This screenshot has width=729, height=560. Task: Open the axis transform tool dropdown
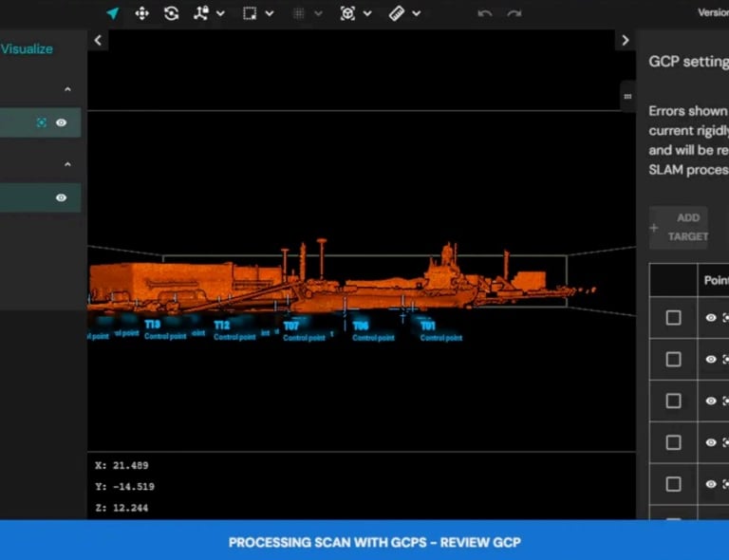pyautogui.click(x=221, y=13)
